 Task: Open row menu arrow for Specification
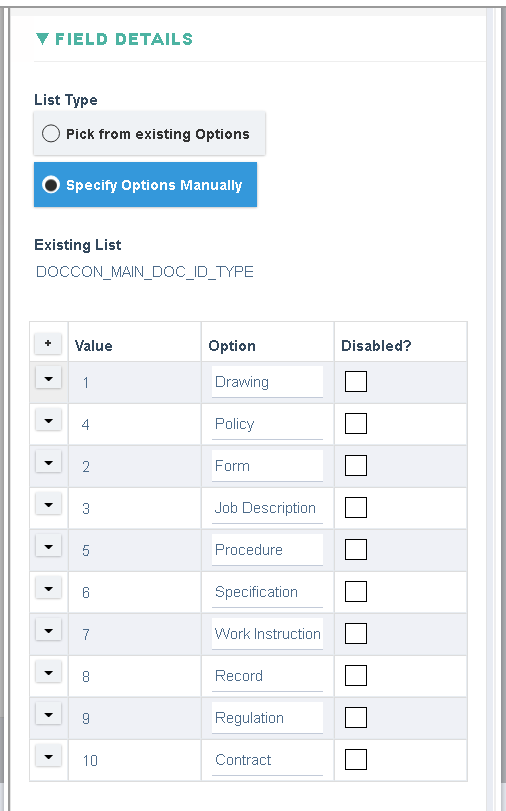click(49, 588)
